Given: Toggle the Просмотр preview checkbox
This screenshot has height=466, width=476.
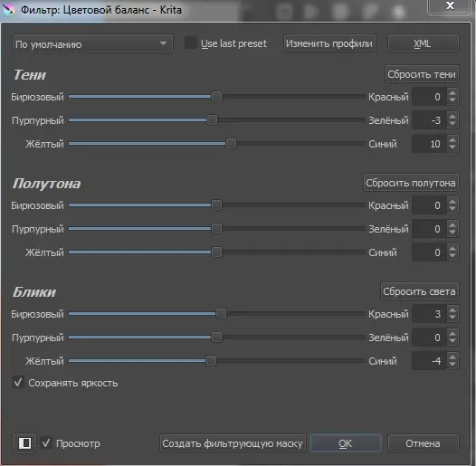Looking at the screenshot, I should 46,443.
